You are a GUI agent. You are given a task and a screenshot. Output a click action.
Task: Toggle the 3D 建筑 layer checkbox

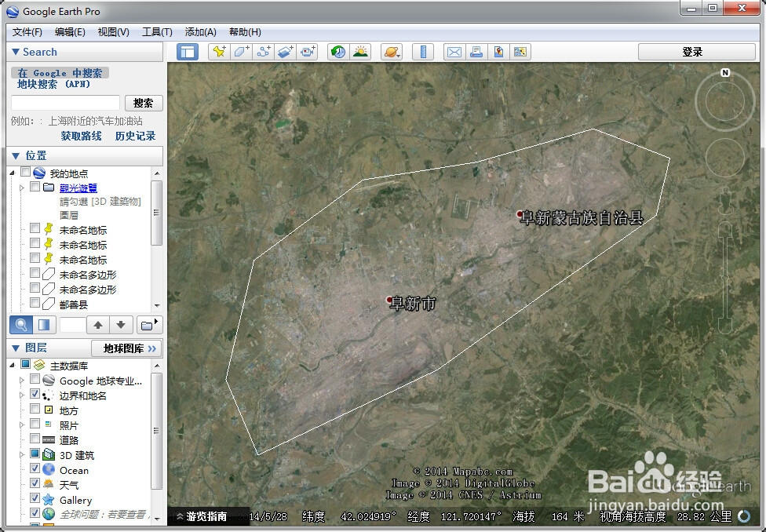point(35,454)
